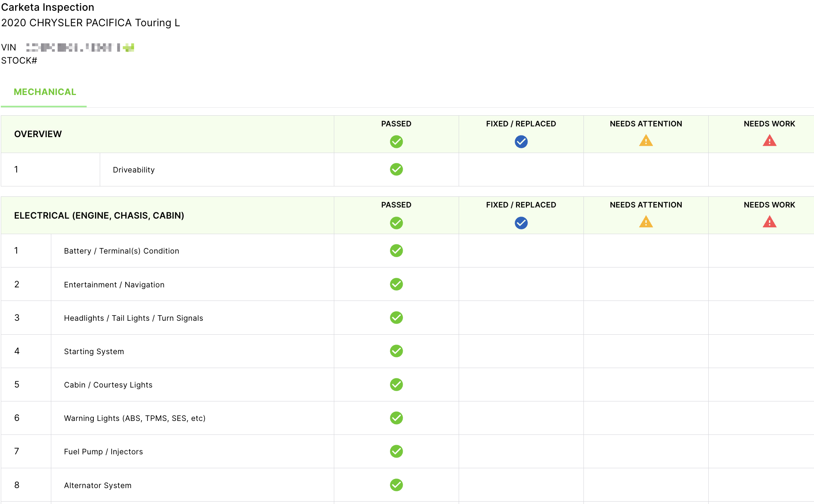Click Overview header blue Fixed/Replaced icon
The image size is (814, 504).
(x=521, y=142)
